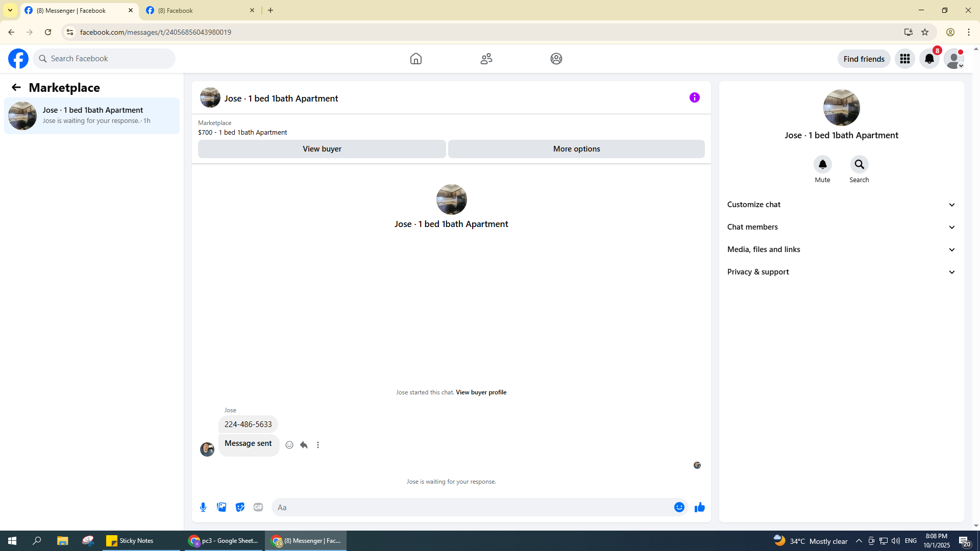Screen dimensions: 980x551
Task: Click More options button
Action: click(x=576, y=149)
